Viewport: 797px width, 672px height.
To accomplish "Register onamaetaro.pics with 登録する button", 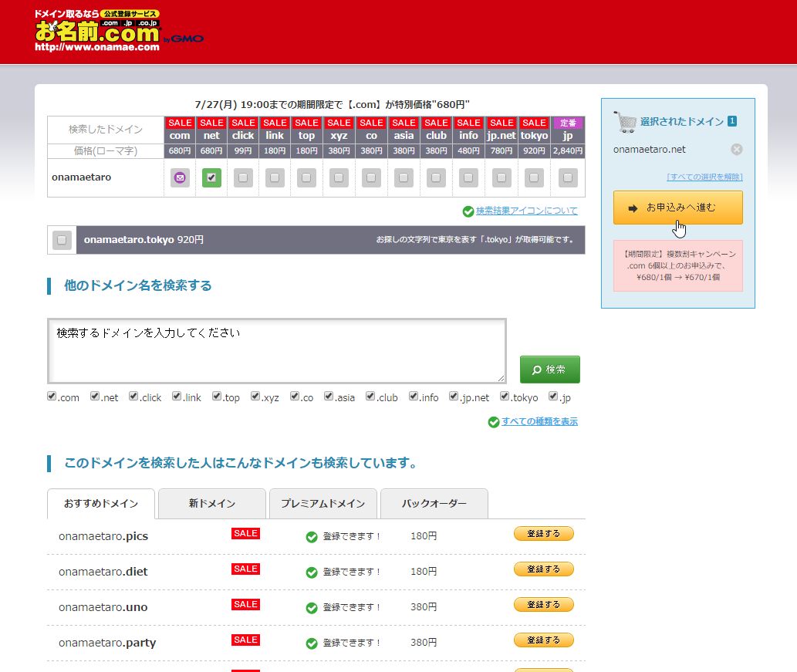I will click(543, 534).
